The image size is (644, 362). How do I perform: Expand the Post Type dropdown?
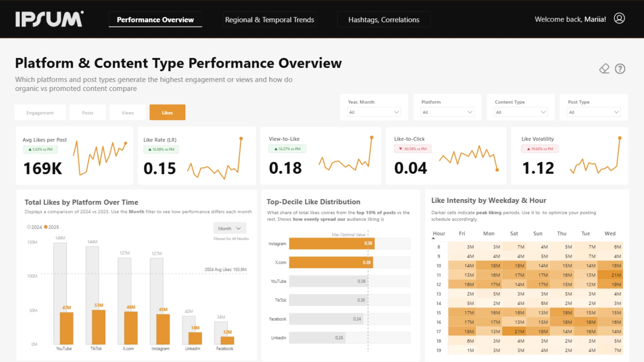click(593, 112)
